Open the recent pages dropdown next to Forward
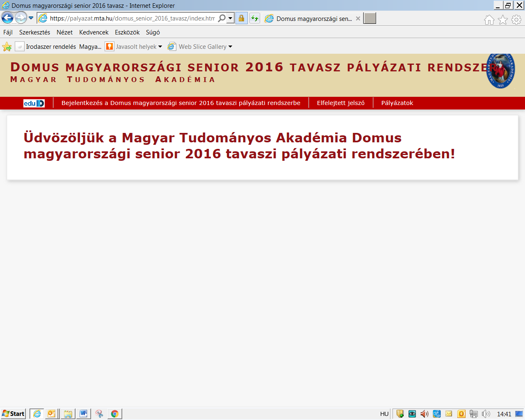The width and height of the screenshot is (525, 420). [31, 18]
